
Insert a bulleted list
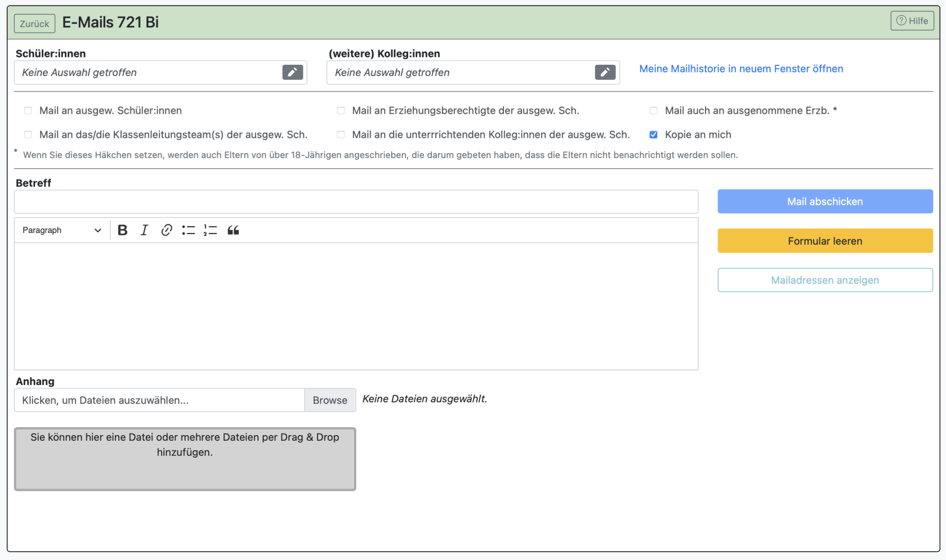[x=188, y=230]
